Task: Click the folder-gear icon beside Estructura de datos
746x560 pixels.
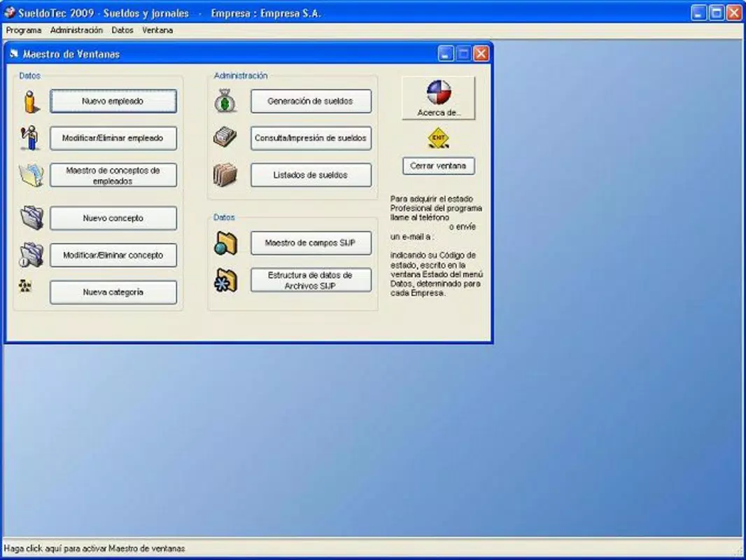Action: point(225,280)
